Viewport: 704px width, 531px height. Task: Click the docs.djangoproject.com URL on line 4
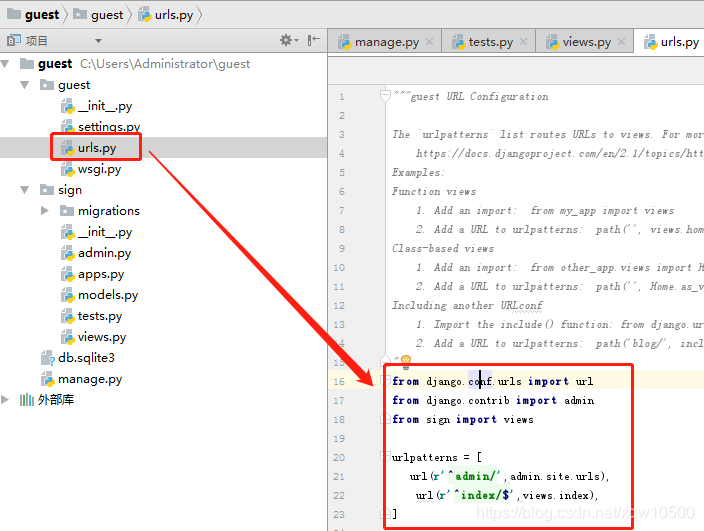coord(559,154)
